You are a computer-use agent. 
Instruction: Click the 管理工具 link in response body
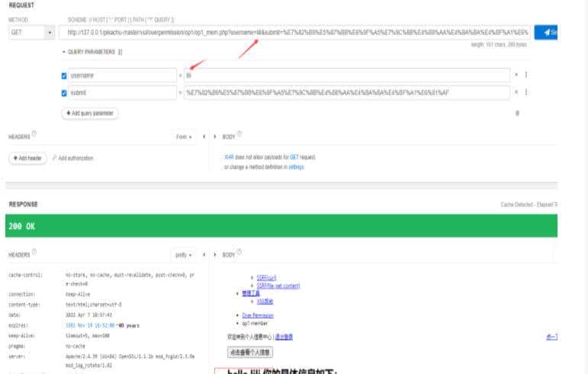click(x=251, y=293)
